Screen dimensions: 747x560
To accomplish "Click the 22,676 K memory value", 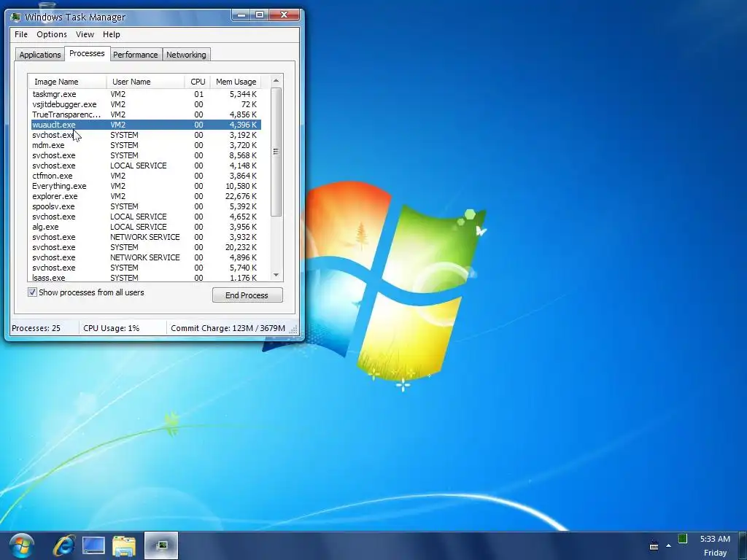I will coord(241,196).
